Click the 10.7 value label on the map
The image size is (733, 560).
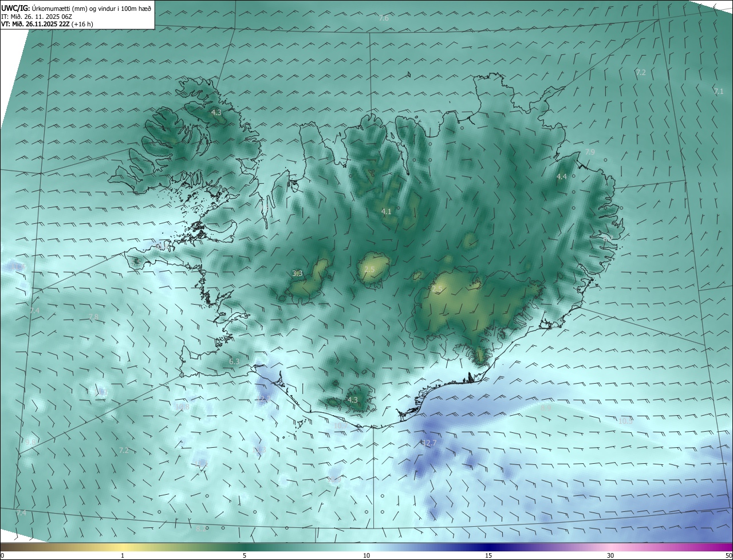click(341, 425)
